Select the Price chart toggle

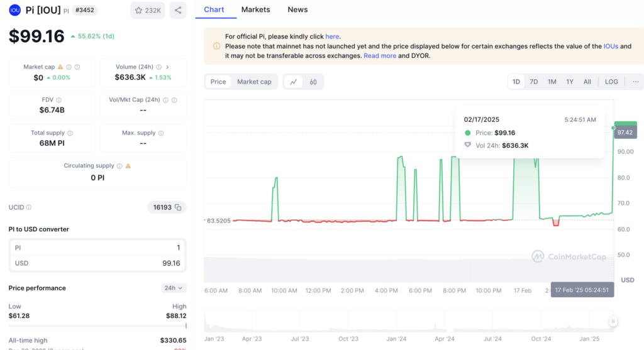click(218, 82)
